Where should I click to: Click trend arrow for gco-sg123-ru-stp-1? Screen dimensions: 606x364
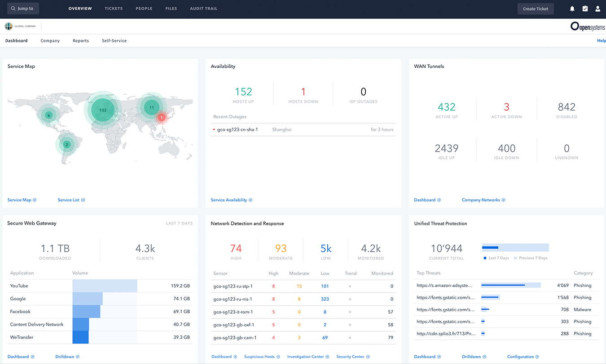pyautogui.click(x=350, y=286)
